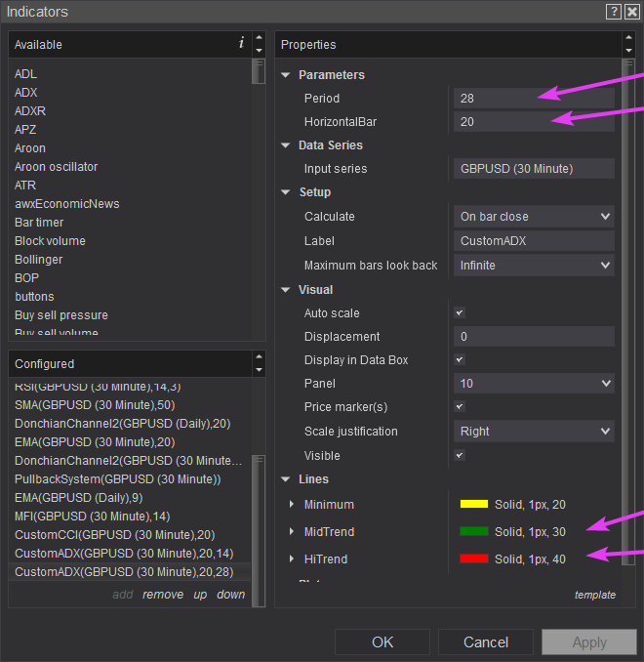Viewport: 644px width, 662px height.
Task: Select Bollinger in Available list
Action: (x=38, y=260)
